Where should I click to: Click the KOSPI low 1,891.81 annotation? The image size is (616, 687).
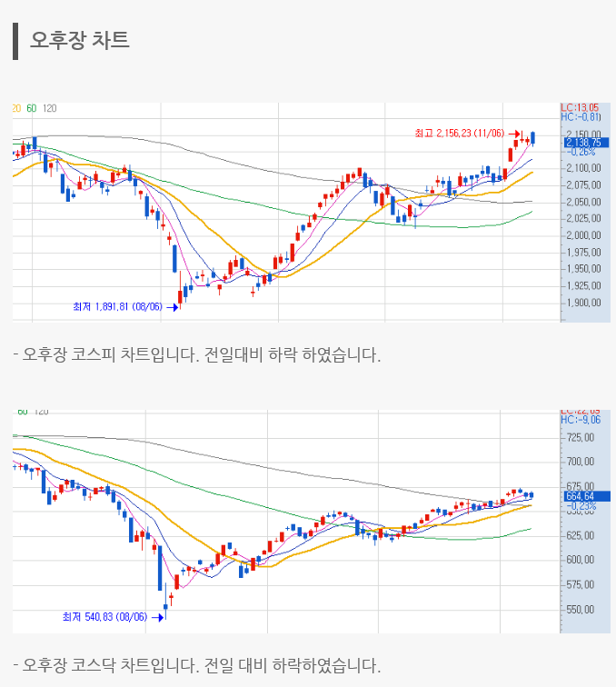[x=117, y=306]
